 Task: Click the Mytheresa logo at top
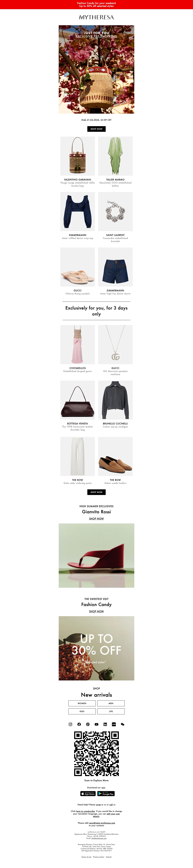point(96,17)
